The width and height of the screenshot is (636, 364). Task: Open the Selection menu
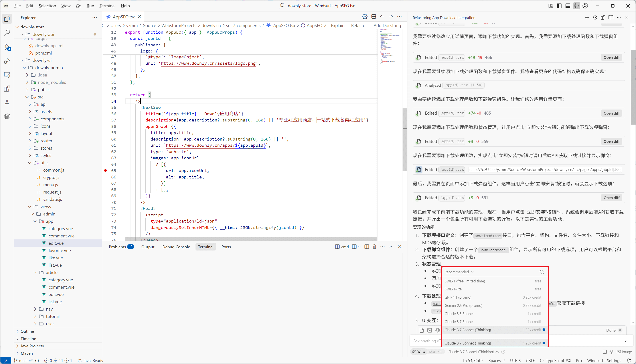click(47, 6)
